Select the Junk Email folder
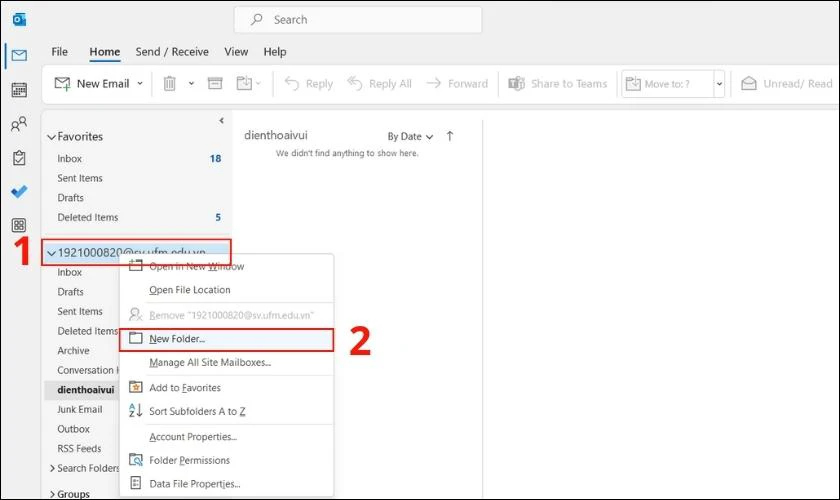This screenshot has height=500, width=840. pos(80,409)
